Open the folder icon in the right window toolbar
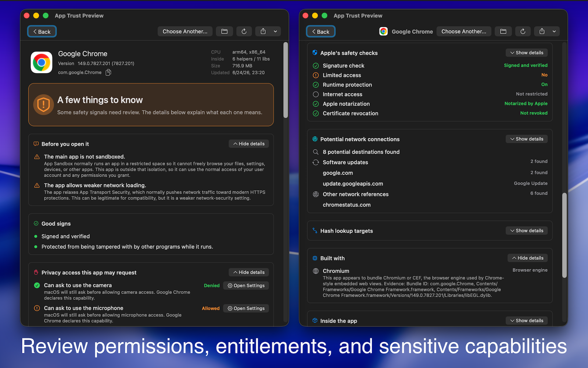 [503, 32]
